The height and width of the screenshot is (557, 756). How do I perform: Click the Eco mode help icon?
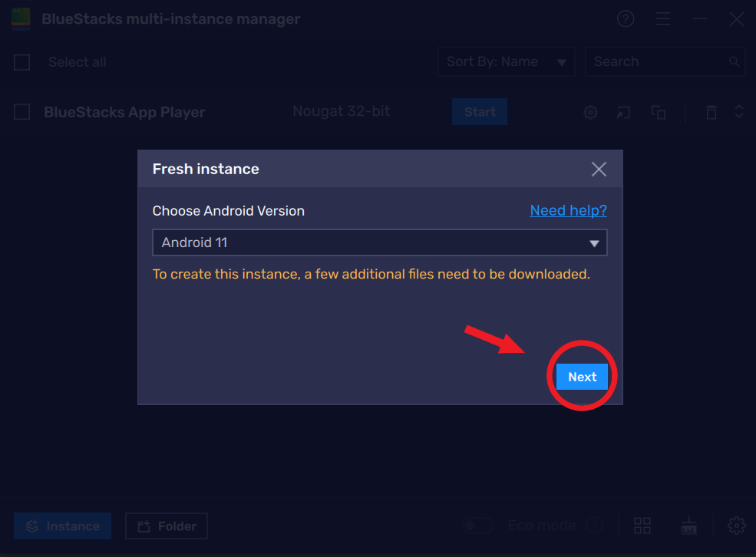(x=595, y=526)
